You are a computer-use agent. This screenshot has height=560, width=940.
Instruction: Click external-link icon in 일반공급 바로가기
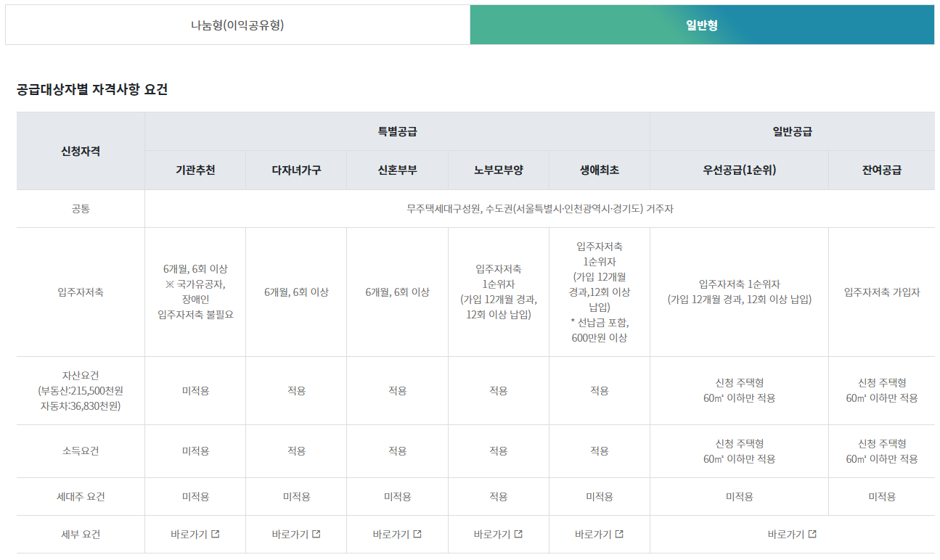point(812,535)
